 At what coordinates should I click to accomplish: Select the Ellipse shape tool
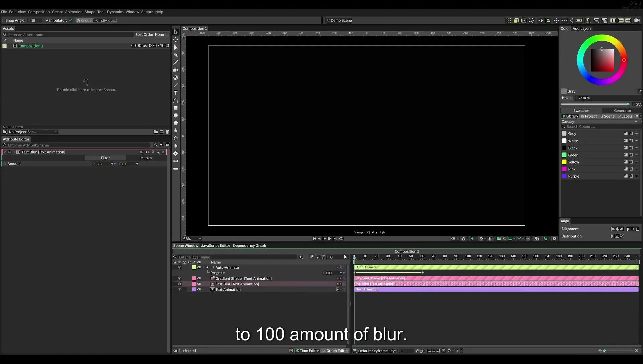[176, 115]
